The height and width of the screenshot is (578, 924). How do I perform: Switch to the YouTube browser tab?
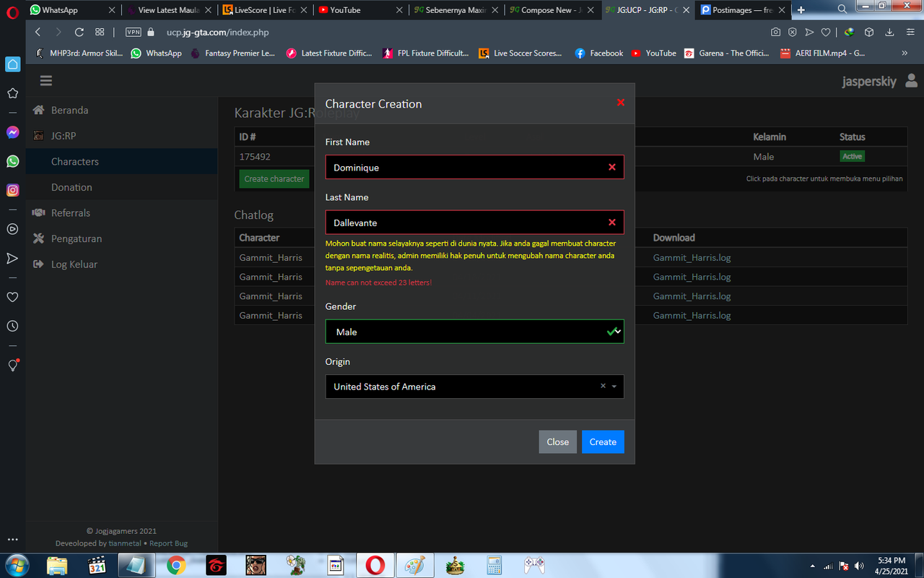(x=359, y=10)
